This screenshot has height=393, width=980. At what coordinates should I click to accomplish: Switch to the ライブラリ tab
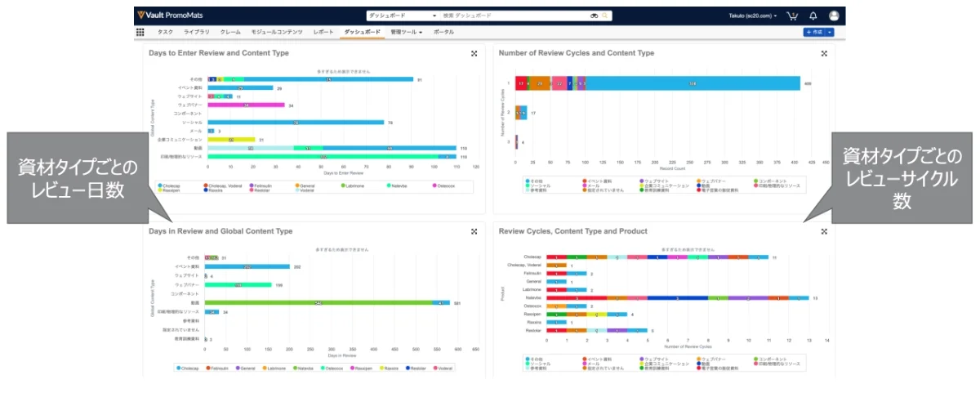click(x=196, y=32)
